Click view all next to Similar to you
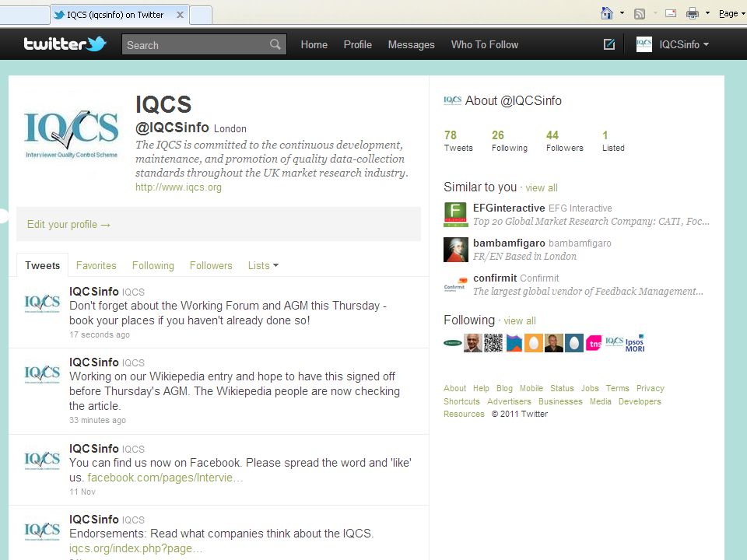Image resolution: width=747 pixels, height=560 pixels. coord(542,187)
